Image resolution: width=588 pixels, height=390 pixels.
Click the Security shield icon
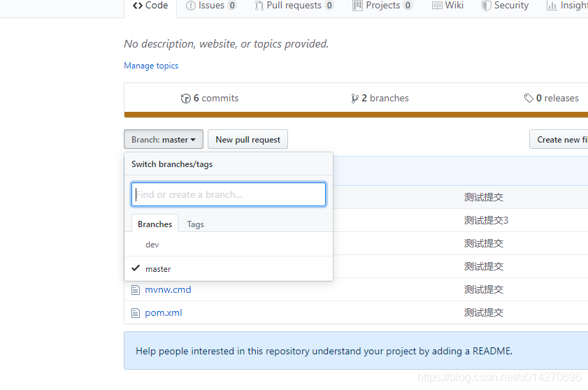pyautogui.click(x=486, y=6)
